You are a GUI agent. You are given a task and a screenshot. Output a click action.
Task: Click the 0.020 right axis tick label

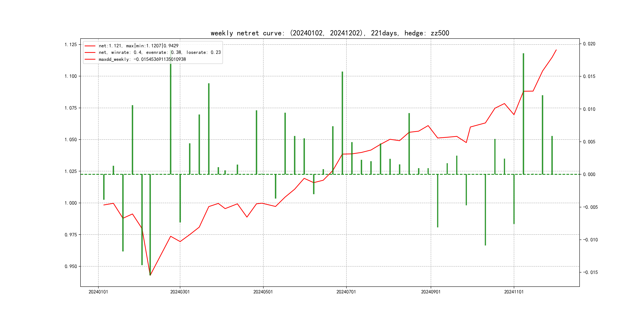tap(589, 44)
